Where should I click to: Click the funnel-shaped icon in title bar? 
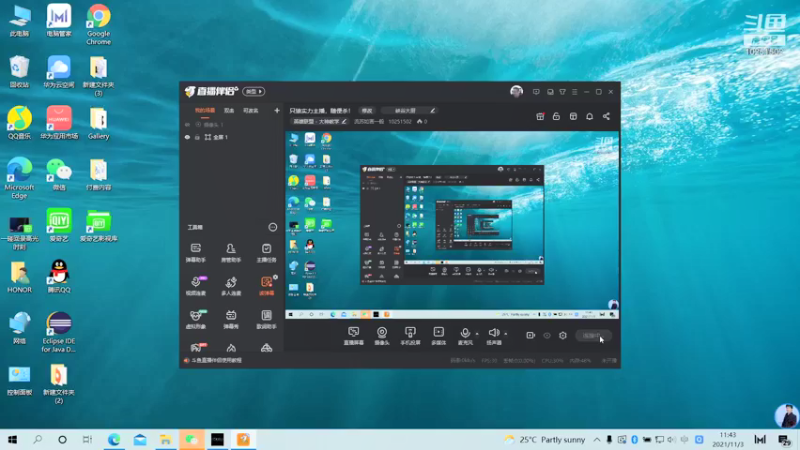pyautogui.click(x=562, y=92)
